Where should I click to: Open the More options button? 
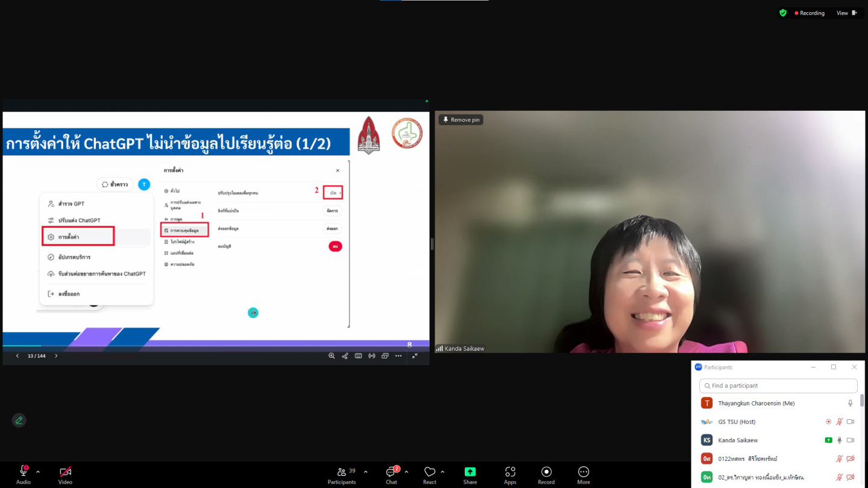[583, 474]
